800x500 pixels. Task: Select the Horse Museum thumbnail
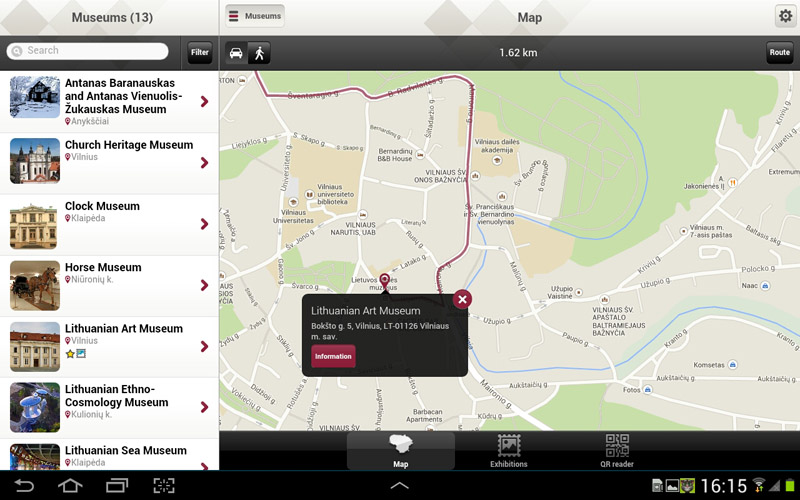[x=35, y=285]
